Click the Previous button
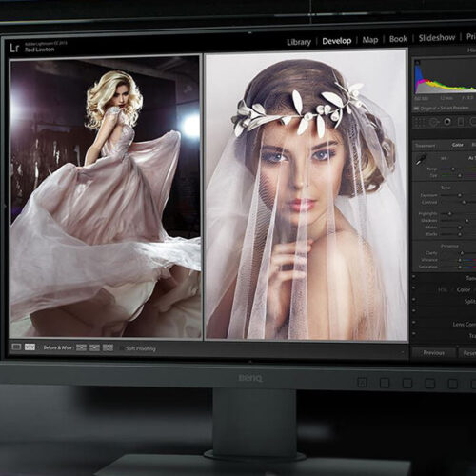 [434, 353]
